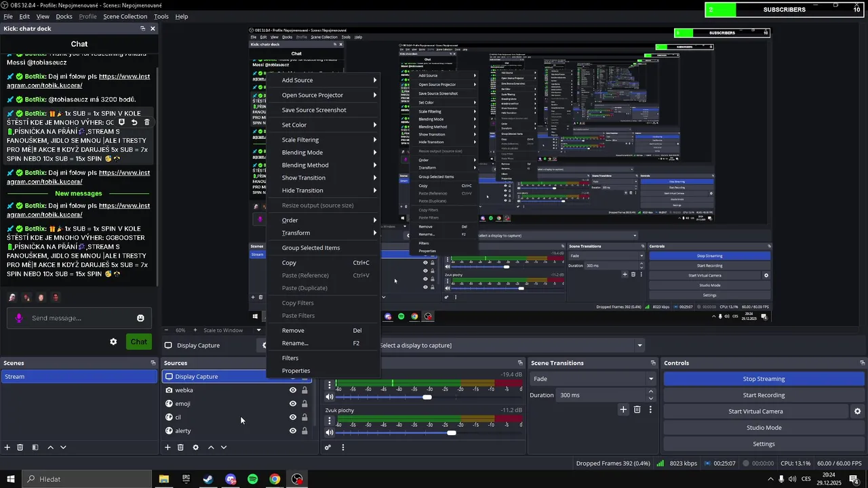Zoom in the preview with plus icon
The image size is (868, 488).
(x=195, y=330)
